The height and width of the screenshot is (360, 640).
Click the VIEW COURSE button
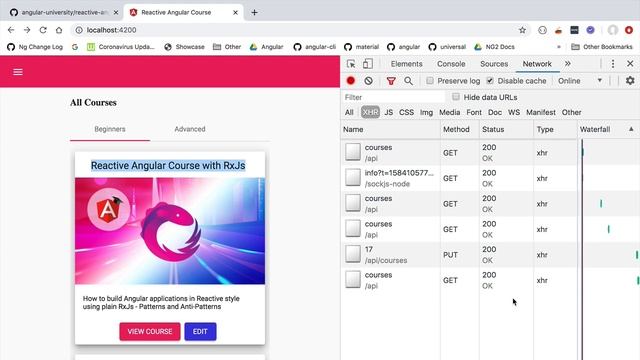pos(150,331)
